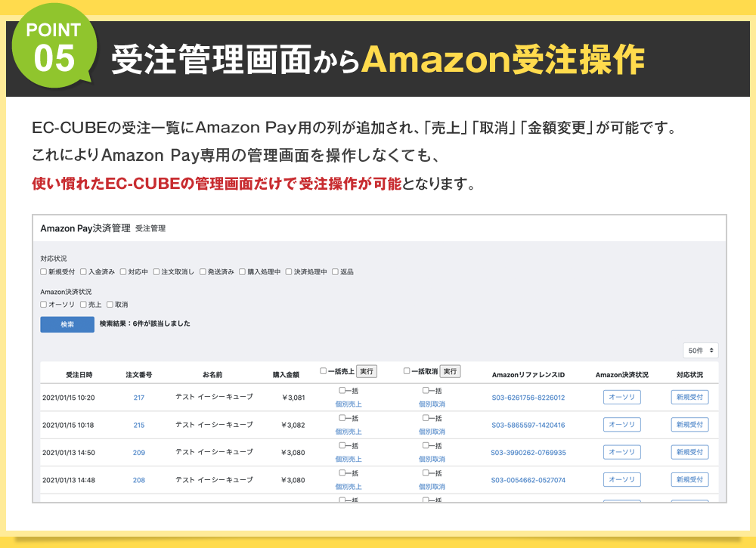This screenshot has width=756, height=548.
Task: Click 新規受付 status badge for order 208
Action: click(689, 479)
